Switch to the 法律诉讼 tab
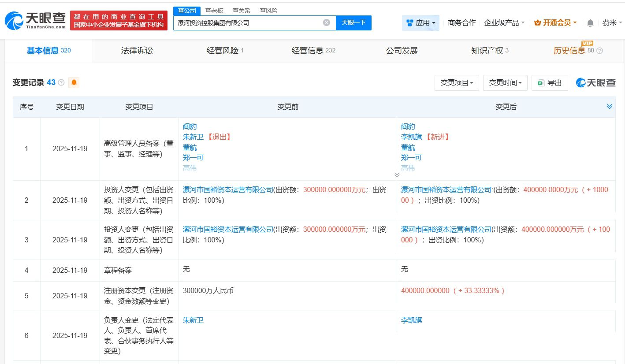Image resolution: width=625 pixels, height=364 pixels. [137, 51]
